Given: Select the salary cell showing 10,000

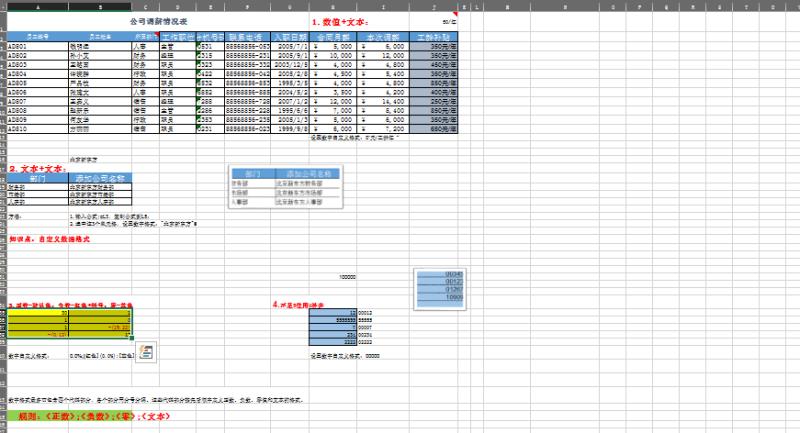Looking at the screenshot, I should tap(333, 55).
